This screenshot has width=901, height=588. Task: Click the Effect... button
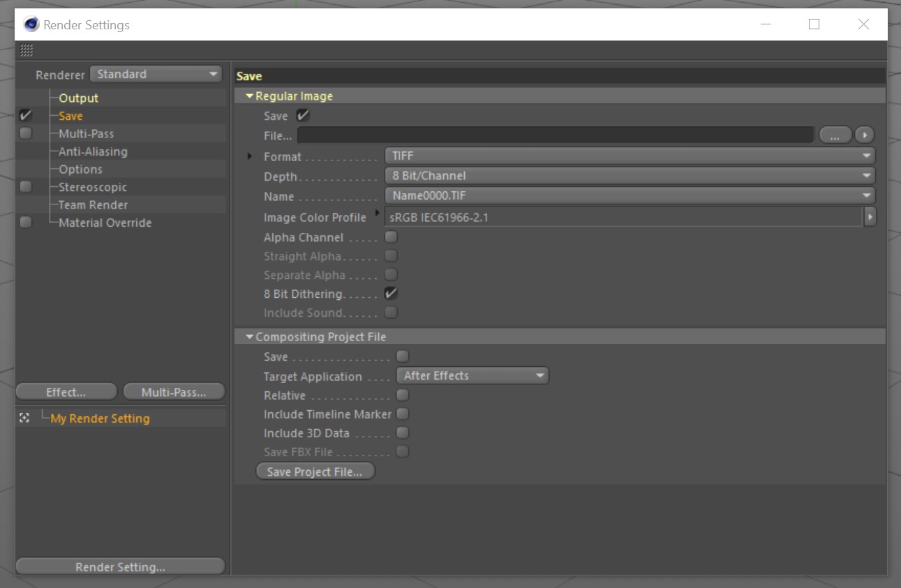pos(66,392)
